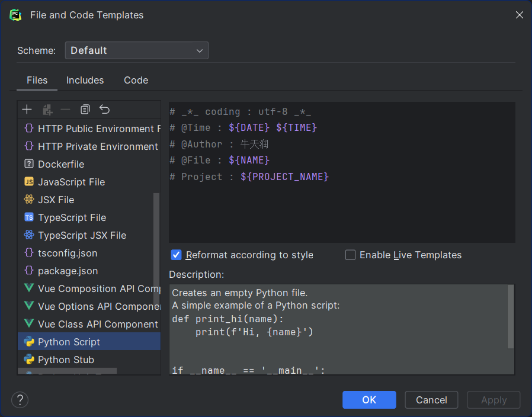Click the Copy Template icon

point(85,110)
